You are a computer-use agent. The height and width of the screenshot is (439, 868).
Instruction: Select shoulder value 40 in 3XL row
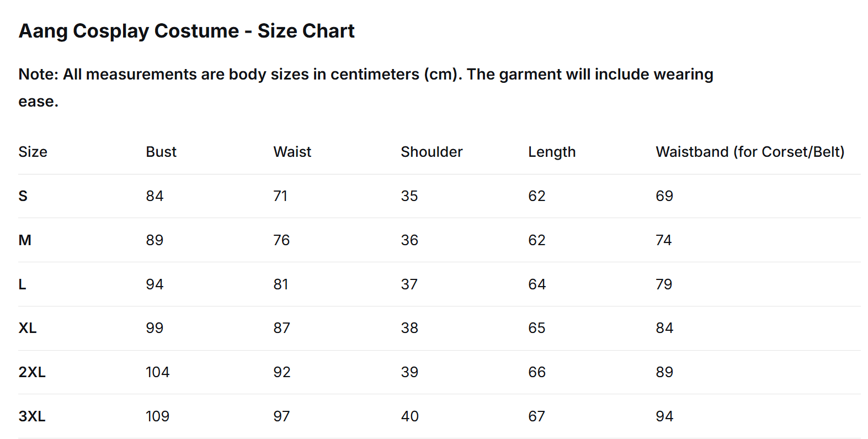point(410,416)
